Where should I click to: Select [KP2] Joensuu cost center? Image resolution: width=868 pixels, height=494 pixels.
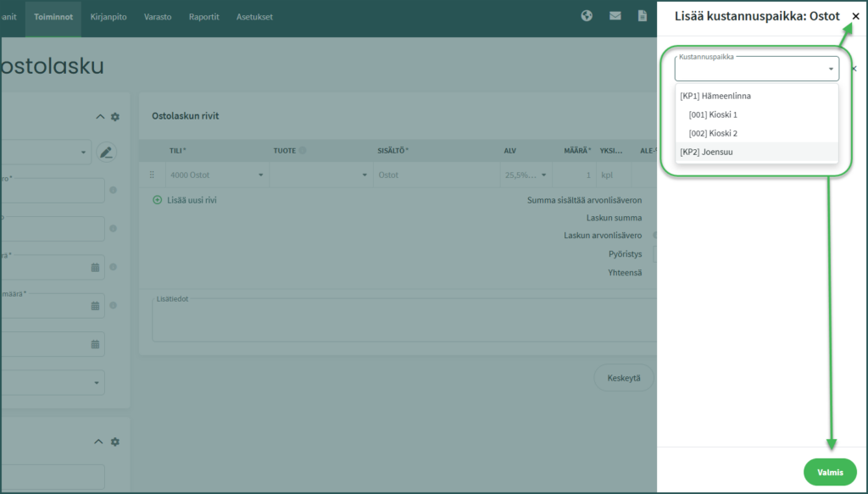[706, 152]
